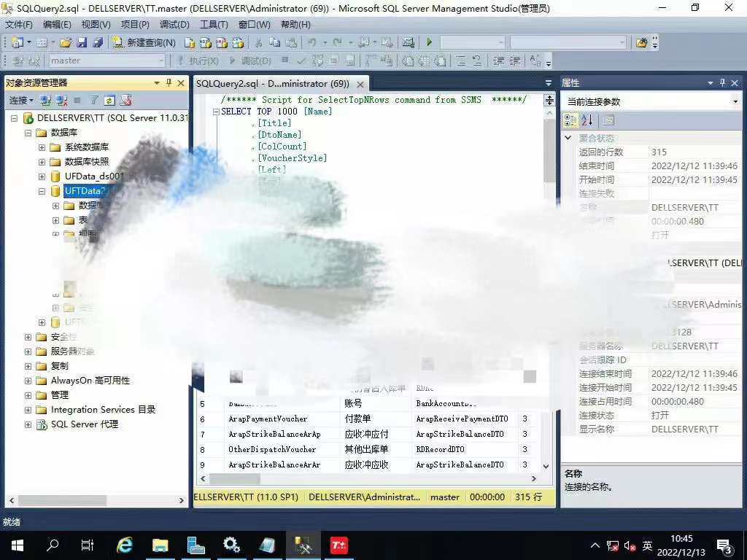This screenshot has width=747, height=560.
Task: Open Analysis Services DMX query icon
Action: (222, 43)
